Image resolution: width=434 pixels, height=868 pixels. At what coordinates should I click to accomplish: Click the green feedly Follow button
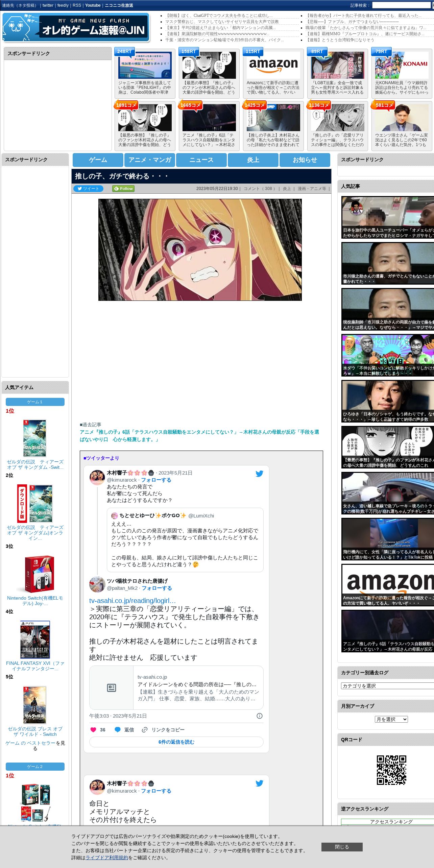point(123,189)
